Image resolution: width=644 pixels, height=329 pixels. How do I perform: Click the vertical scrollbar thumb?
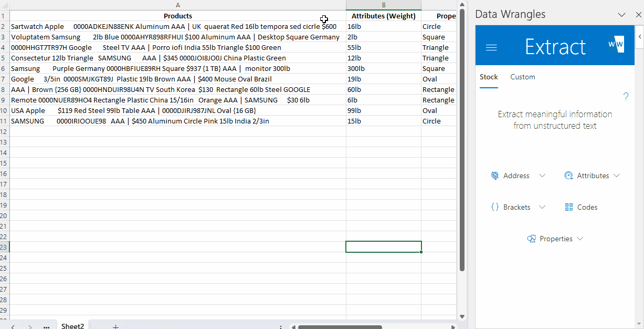462,139
